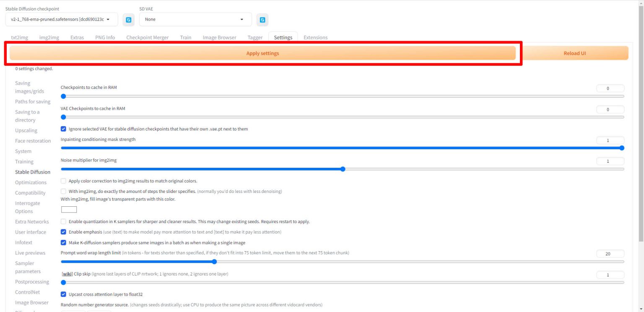Open the wiki link for Clip skip
The width and height of the screenshot is (644, 312).
coord(67,273)
